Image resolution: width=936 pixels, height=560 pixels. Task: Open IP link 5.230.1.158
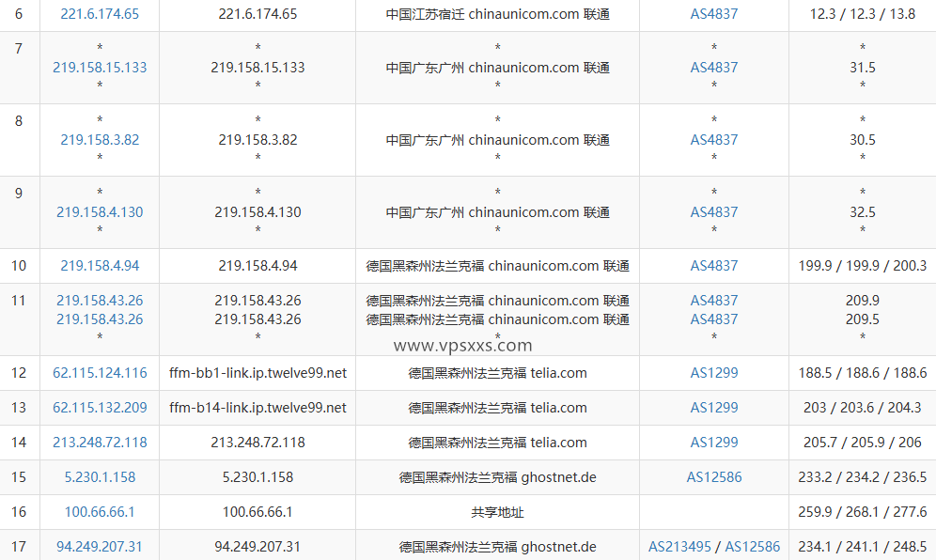tap(100, 477)
